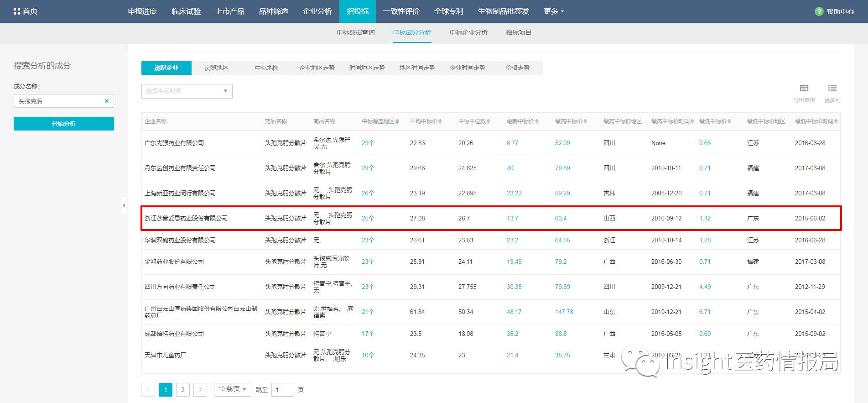
Task: Open 生物制品批签发 in top navigation
Action: click(504, 11)
